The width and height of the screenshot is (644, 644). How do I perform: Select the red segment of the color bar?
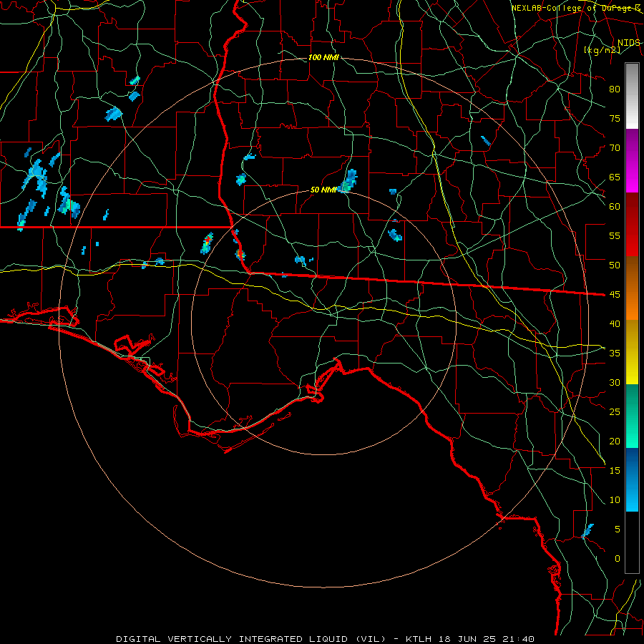click(x=632, y=225)
